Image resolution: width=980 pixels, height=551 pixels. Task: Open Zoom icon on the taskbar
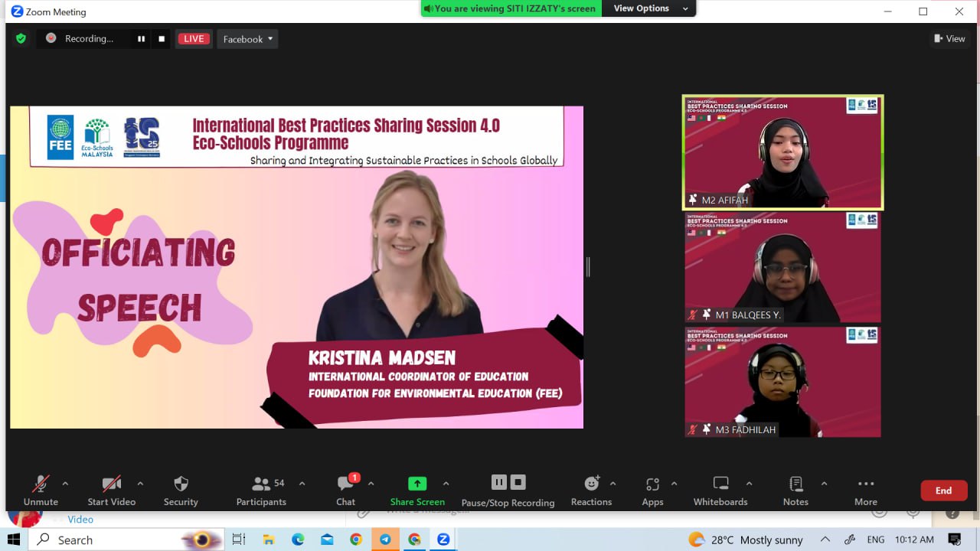coord(443,540)
